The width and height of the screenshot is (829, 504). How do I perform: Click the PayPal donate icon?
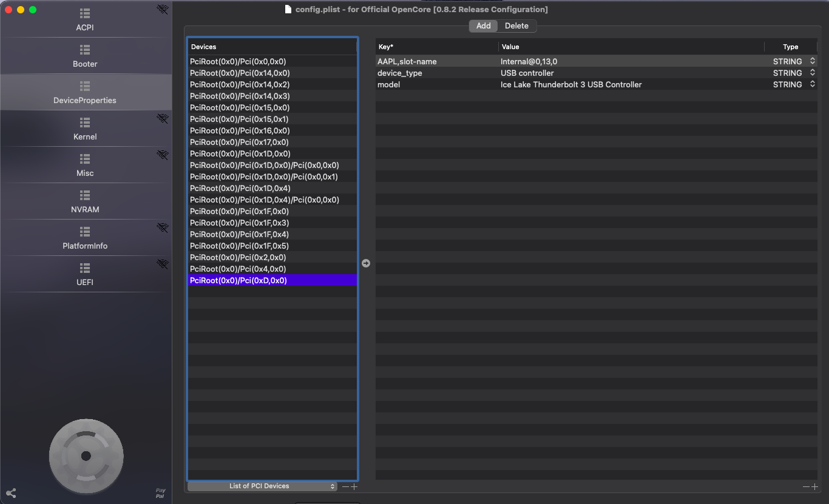pos(160,493)
